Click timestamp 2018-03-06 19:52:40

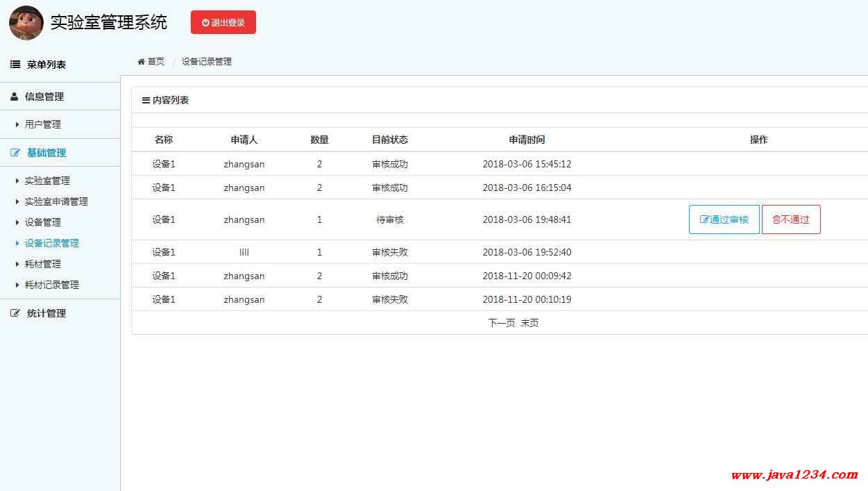click(x=527, y=252)
